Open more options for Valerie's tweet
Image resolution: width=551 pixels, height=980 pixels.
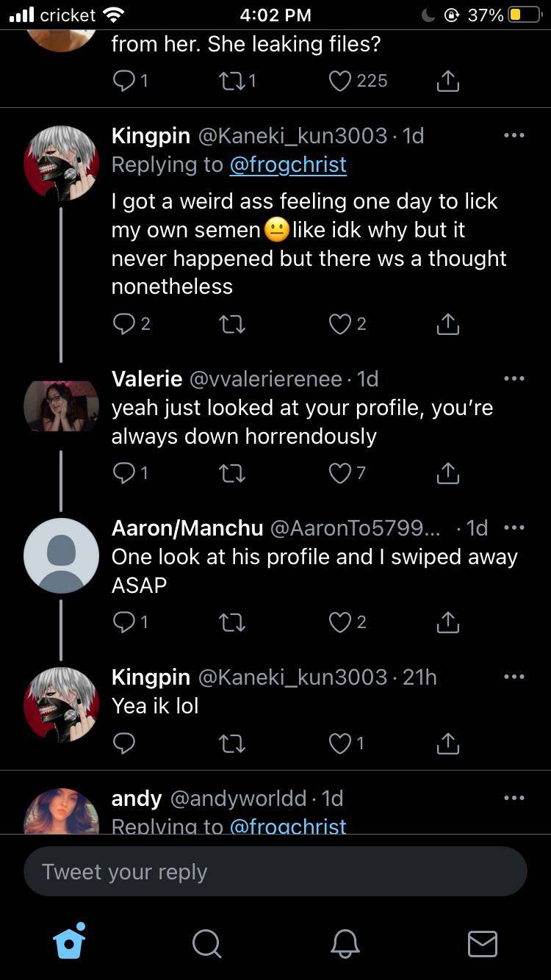point(514,379)
